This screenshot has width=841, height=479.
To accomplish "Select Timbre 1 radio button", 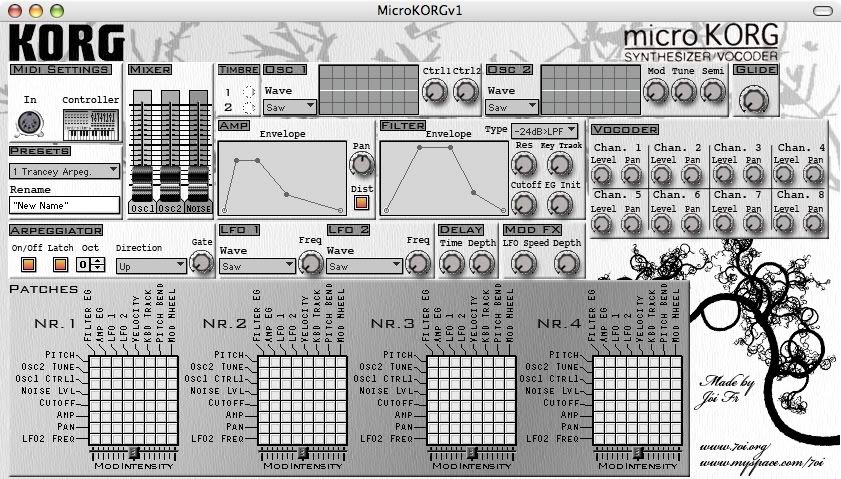I will 248,92.
